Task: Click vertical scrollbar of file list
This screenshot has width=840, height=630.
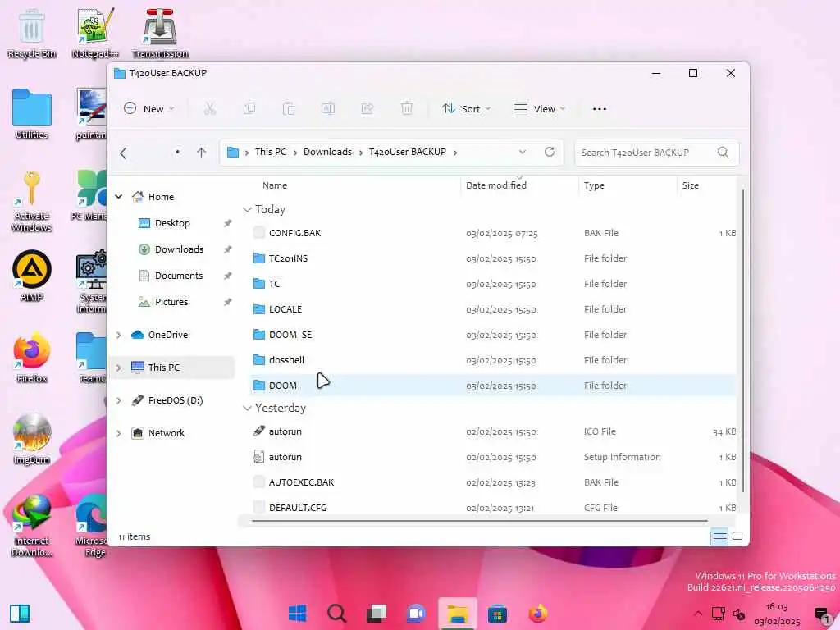Action: tap(742, 340)
